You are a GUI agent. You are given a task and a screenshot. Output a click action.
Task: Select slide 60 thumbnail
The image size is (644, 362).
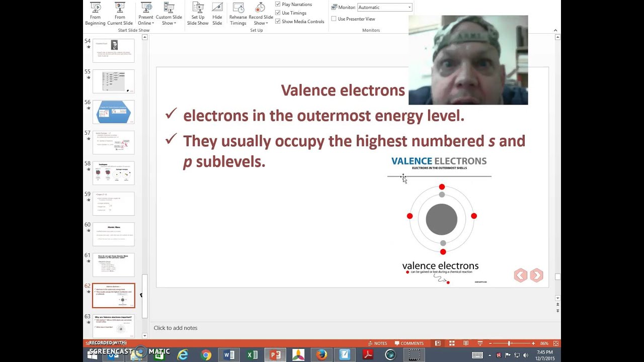[114, 234]
